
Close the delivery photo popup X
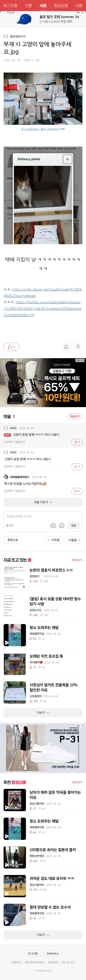68,159
